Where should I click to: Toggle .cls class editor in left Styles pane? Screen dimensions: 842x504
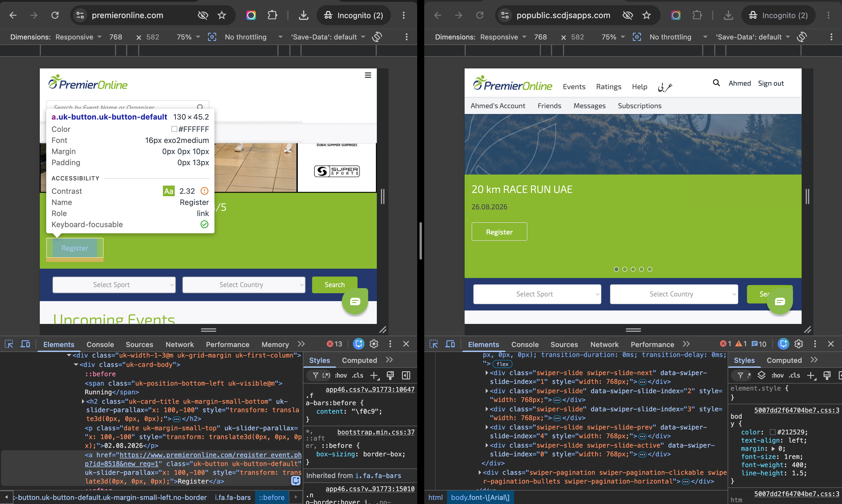358,375
